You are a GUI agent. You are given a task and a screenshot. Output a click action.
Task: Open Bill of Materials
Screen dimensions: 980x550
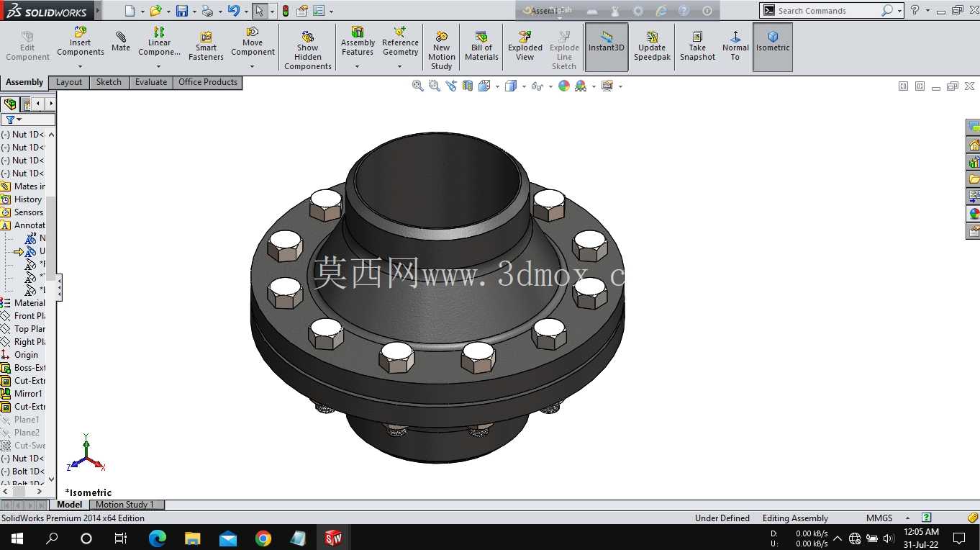click(481, 47)
